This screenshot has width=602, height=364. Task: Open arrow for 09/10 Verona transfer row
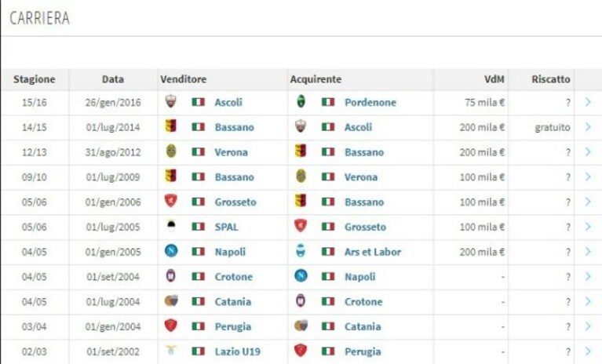(x=588, y=177)
